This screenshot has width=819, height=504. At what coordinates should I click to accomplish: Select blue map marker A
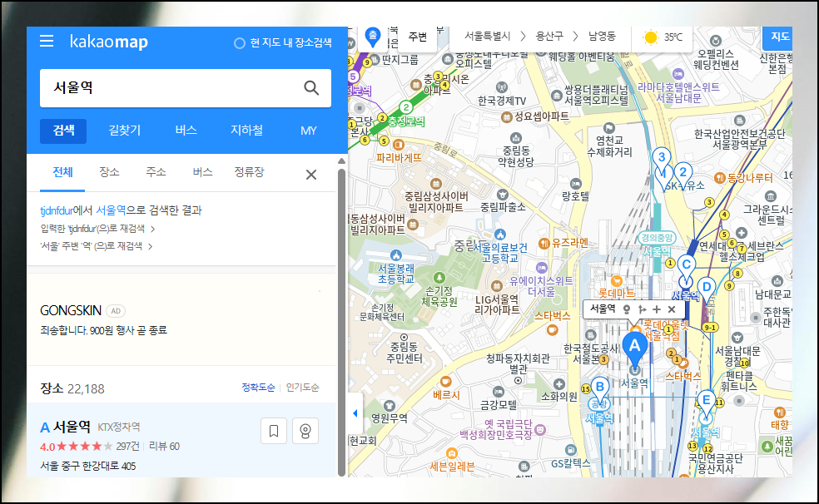click(x=634, y=349)
